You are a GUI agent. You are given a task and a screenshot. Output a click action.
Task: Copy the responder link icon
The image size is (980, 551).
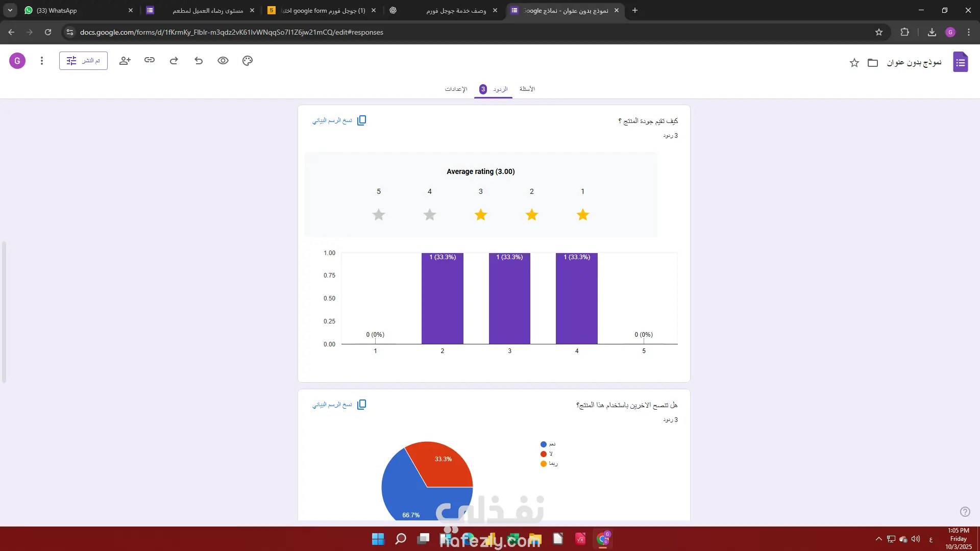[x=150, y=60]
